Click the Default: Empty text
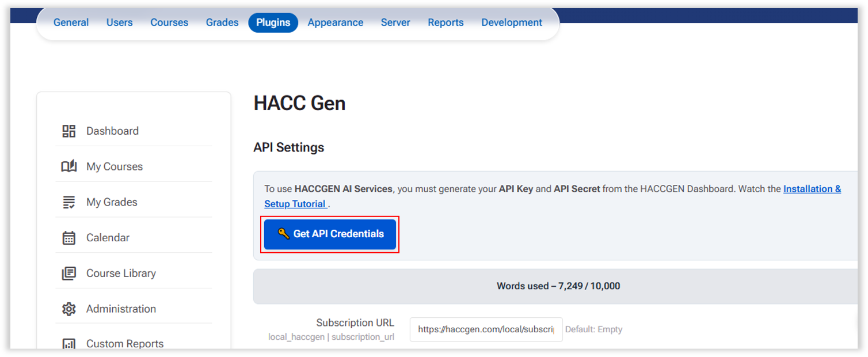This screenshot has height=357, width=868. (593, 329)
